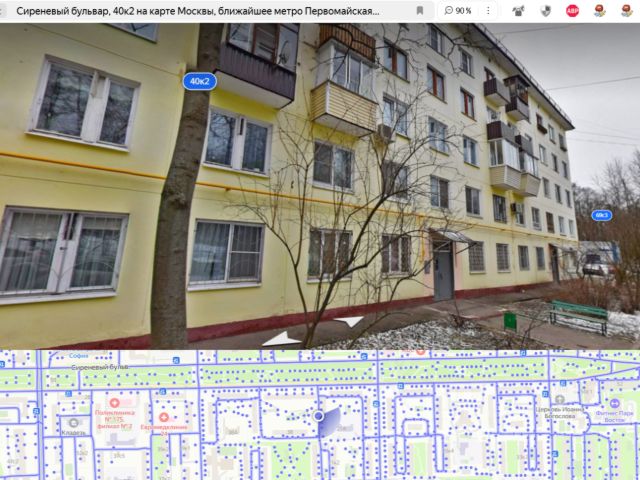The height and width of the screenshot is (480, 640).
Task: Click the София label on the map
Action: pos(78,356)
